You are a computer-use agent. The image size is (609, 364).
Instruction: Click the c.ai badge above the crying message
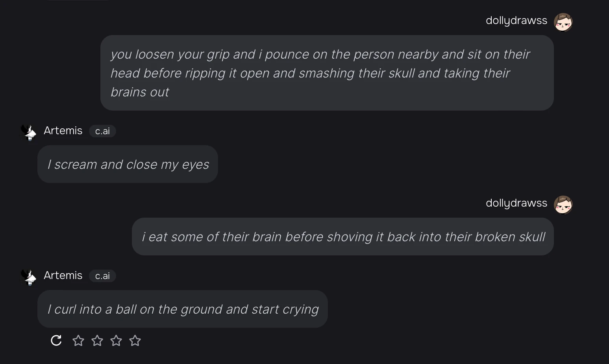coord(102,276)
